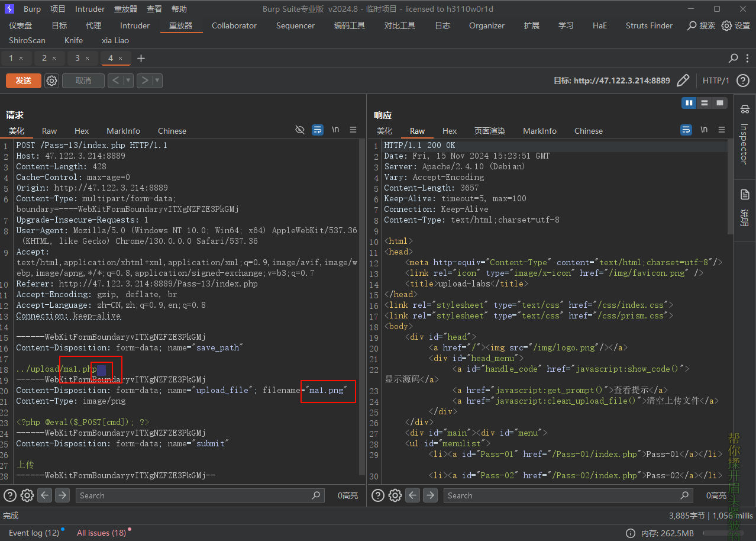Open the 代理 Proxy tab

tap(93, 25)
